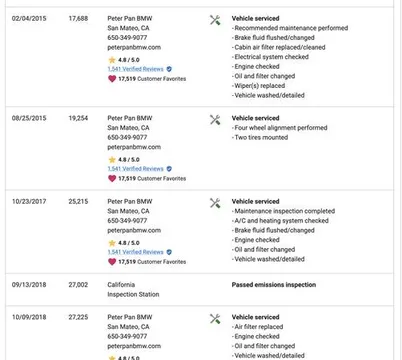Open 1,541 Verified Reviews link for 10/23/2017
Viewport: 402px width, 360px height.
coord(135,252)
